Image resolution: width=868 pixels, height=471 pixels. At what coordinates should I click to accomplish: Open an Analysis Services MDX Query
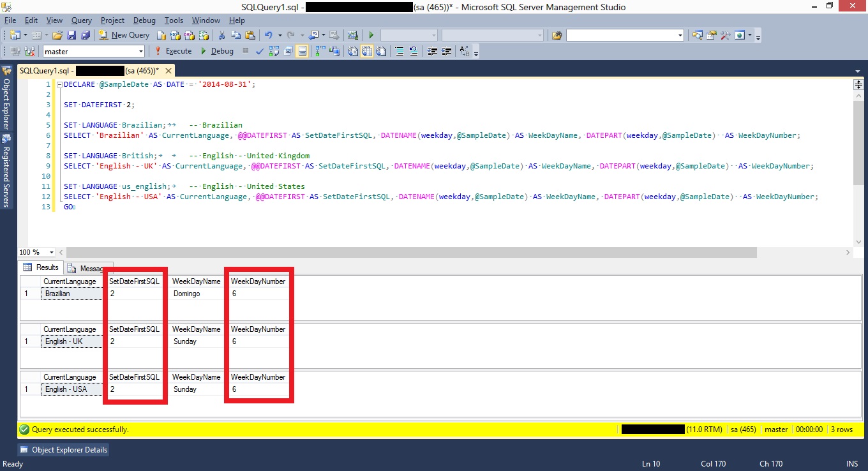pos(176,35)
